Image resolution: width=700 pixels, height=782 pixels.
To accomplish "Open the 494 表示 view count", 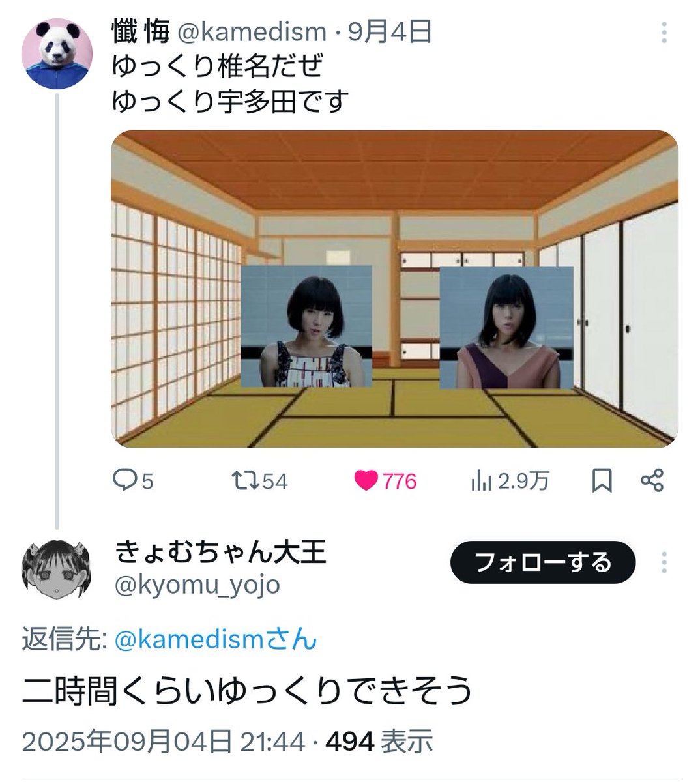I will [x=379, y=742].
